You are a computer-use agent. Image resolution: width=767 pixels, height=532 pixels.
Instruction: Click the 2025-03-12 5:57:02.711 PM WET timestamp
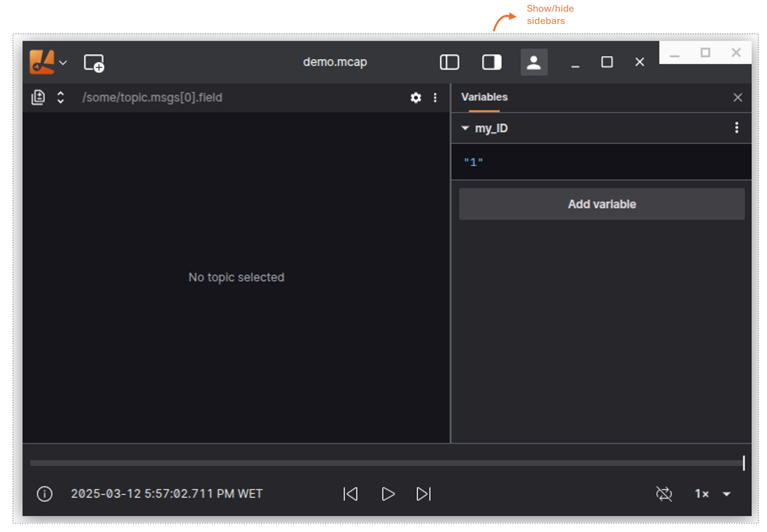tap(167, 494)
